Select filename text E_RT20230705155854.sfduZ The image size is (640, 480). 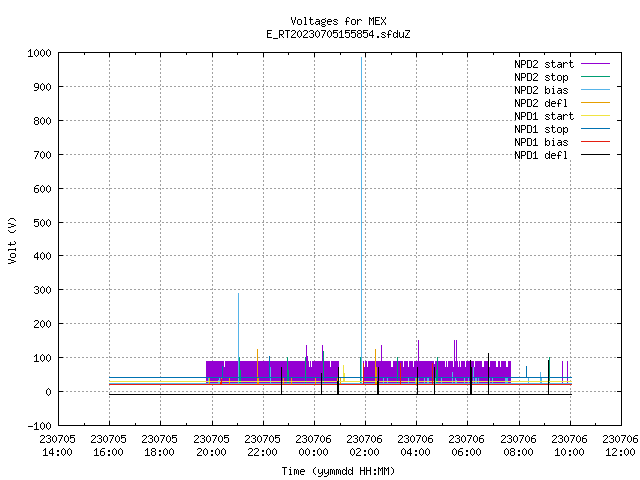pyautogui.click(x=338, y=34)
